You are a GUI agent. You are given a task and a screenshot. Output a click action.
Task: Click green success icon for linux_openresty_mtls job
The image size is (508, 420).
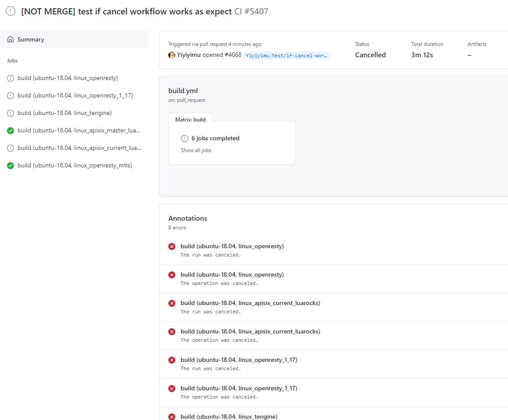click(10, 166)
